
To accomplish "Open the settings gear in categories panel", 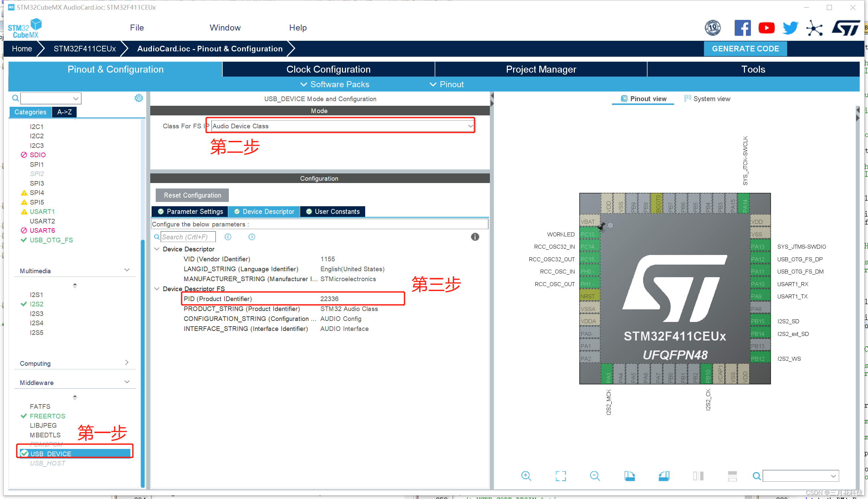I will pos(139,98).
